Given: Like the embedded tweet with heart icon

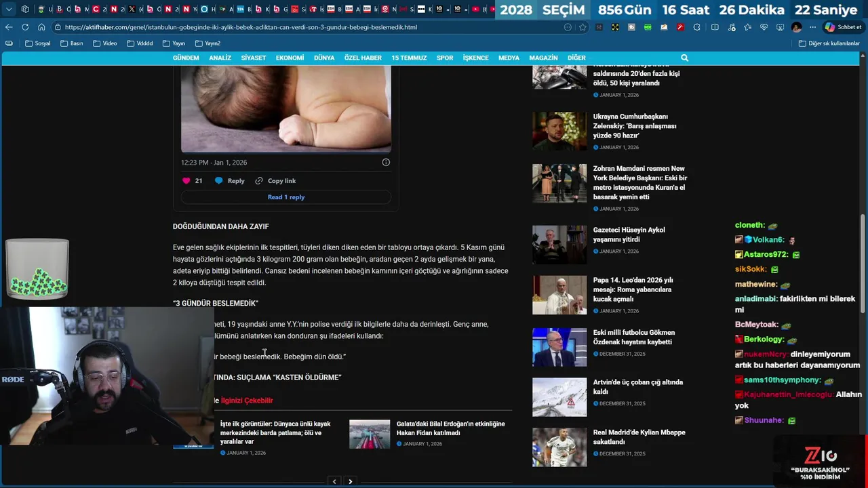Looking at the screenshot, I should click(x=186, y=181).
